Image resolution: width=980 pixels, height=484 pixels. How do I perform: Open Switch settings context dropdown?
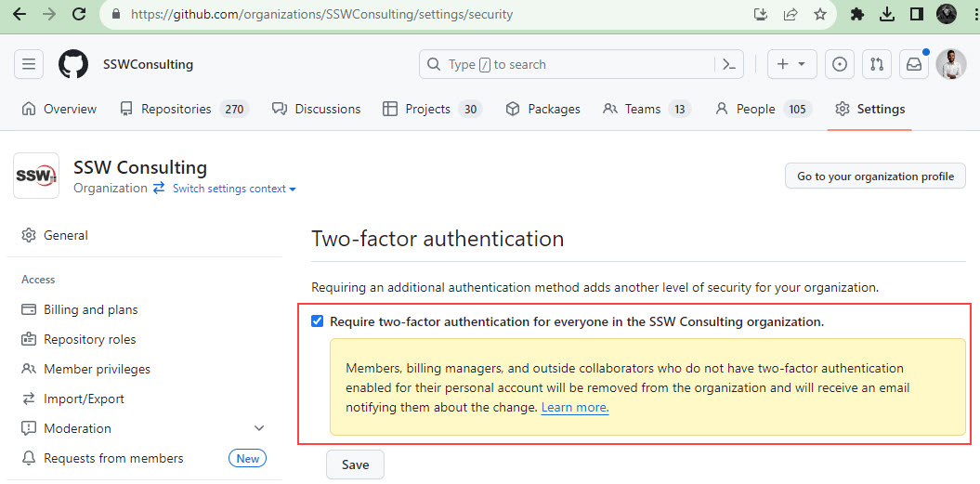click(234, 189)
